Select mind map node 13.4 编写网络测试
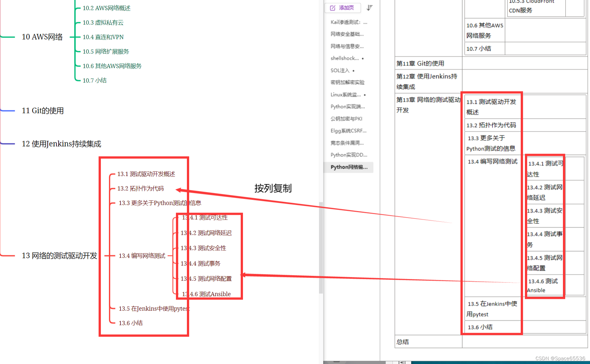This screenshot has height=364, width=590. pos(142,256)
